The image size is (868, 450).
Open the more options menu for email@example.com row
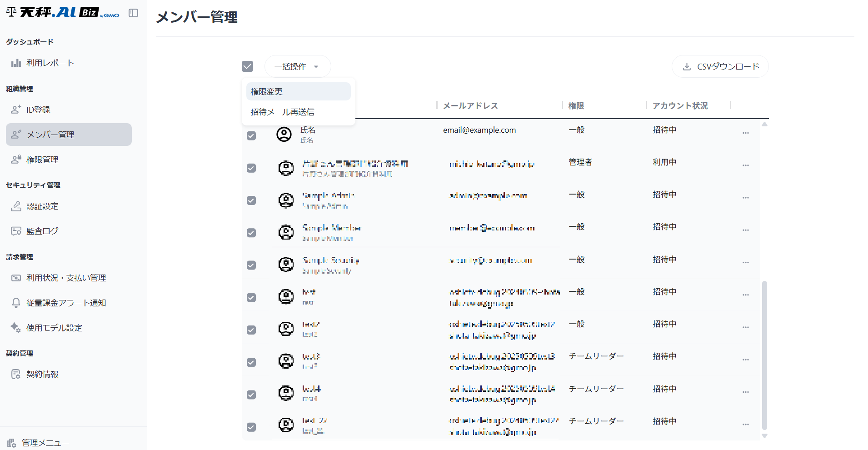click(x=745, y=133)
